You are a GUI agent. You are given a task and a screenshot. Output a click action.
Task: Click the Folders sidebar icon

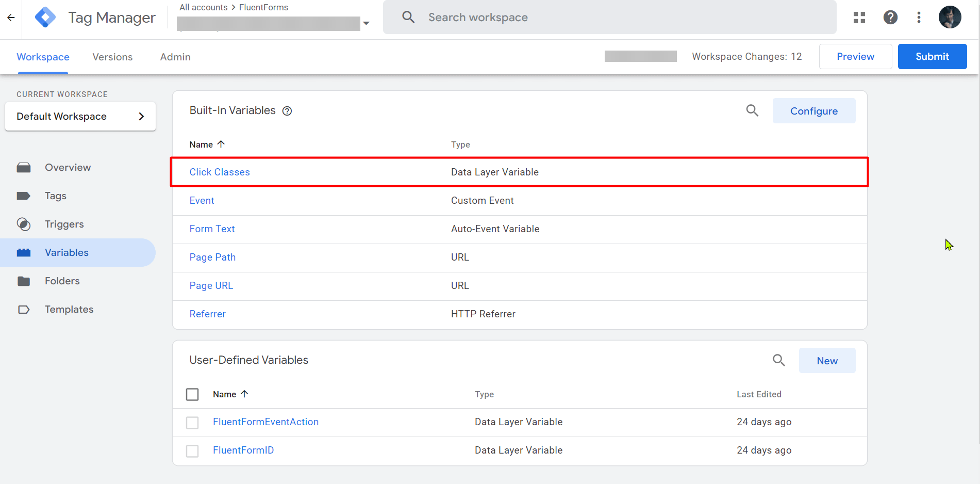(x=24, y=281)
